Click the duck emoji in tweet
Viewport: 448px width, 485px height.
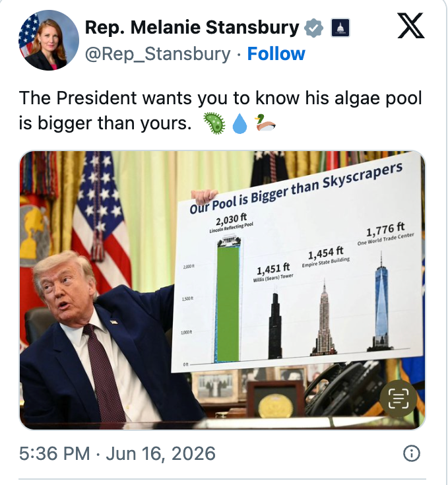pos(265,123)
